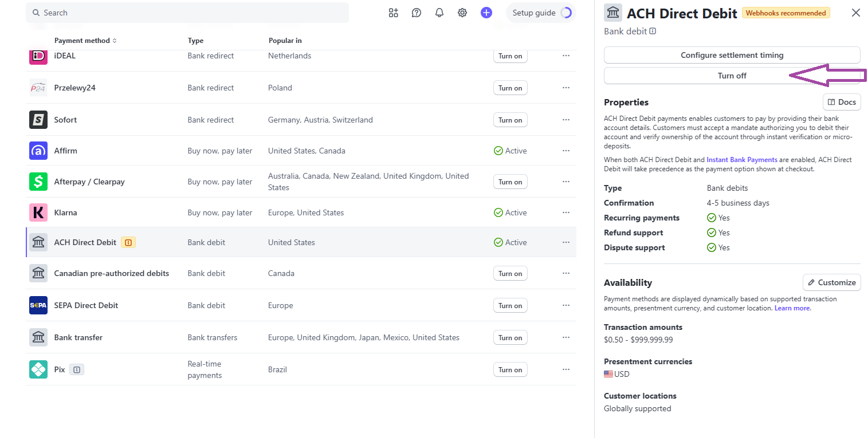Turn on SEPA Direct Debit

point(510,306)
